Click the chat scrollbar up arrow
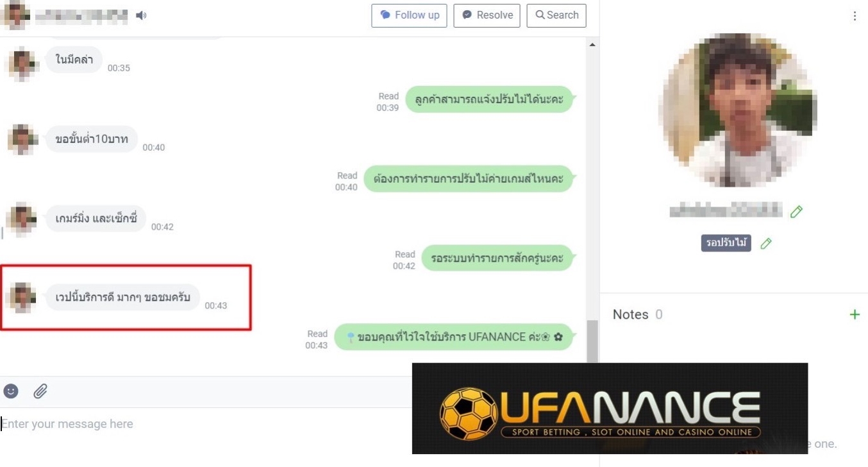The image size is (868, 467). coord(592,45)
